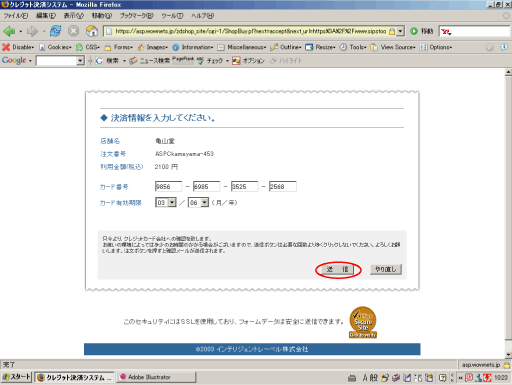Click the やり直し reset button

tap(386, 269)
